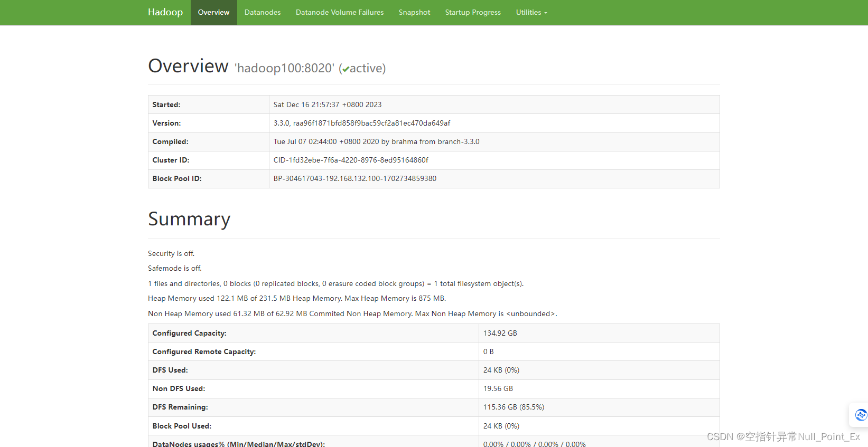This screenshot has height=447, width=868.
Task: Select the Configured Capacity value 134.92 GB
Action: point(500,333)
